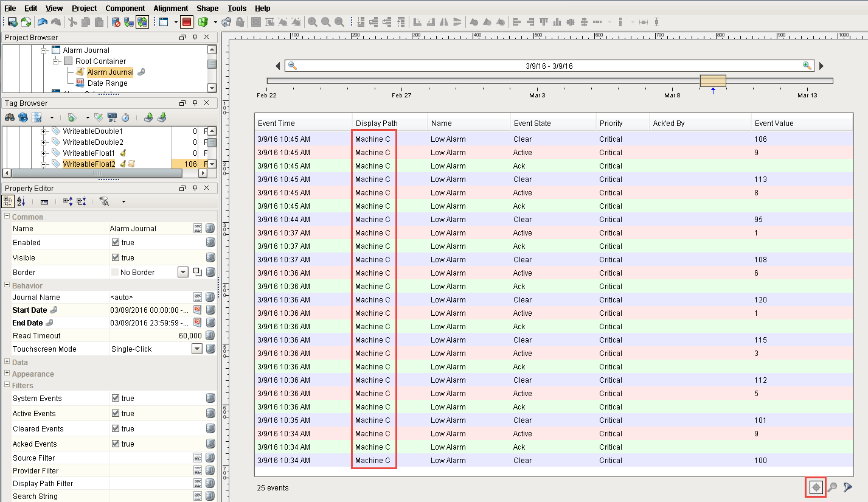Toggle the Acked Events filter checkbox

[116, 444]
